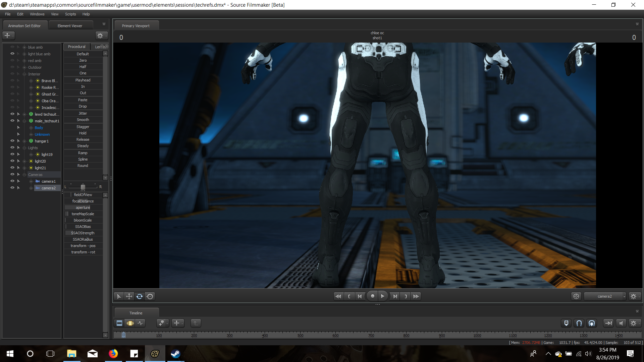Screen dimensions: 644x362
Task: Hide light20 using its eye icon
Action: coord(12,161)
